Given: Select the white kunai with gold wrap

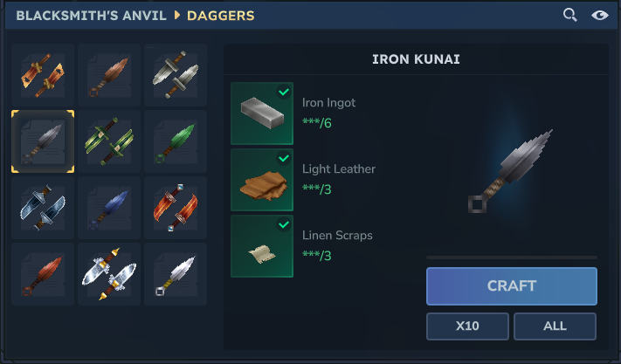Looking at the screenshot, I should [176, 274].
